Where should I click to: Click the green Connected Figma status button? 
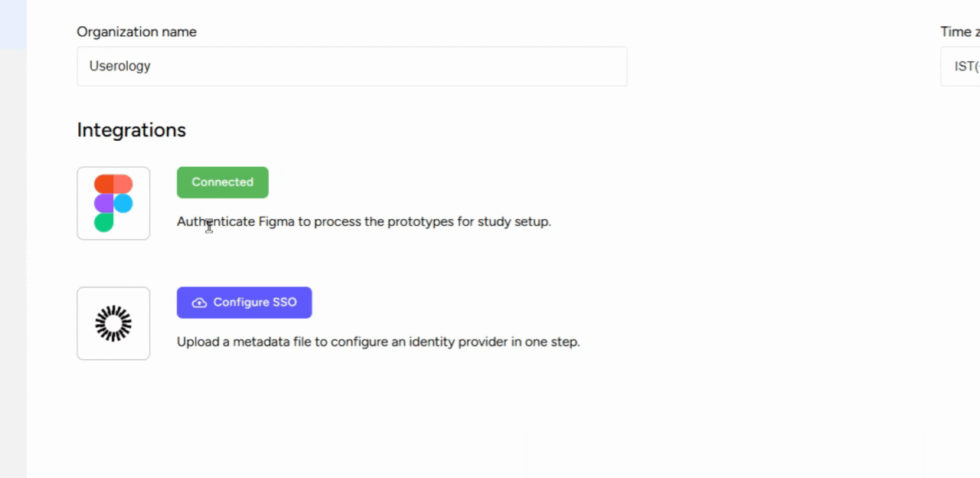point(223,182)
